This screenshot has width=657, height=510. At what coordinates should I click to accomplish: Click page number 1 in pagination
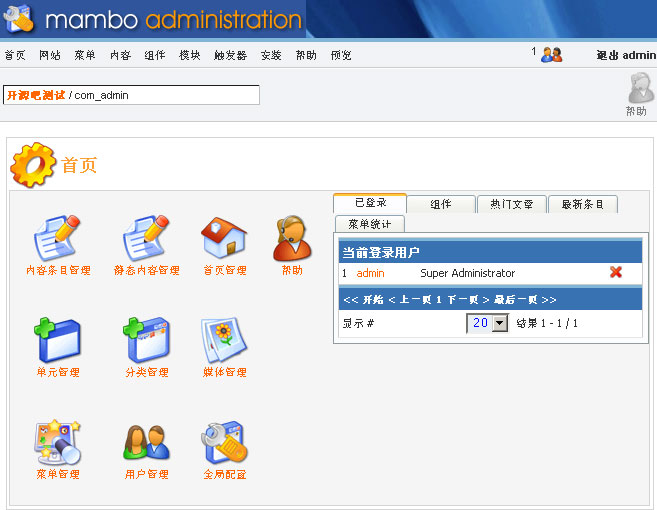(439, 300)
